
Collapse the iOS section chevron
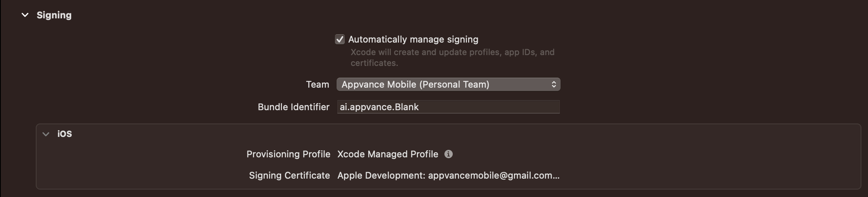click(x=46, y=134)
